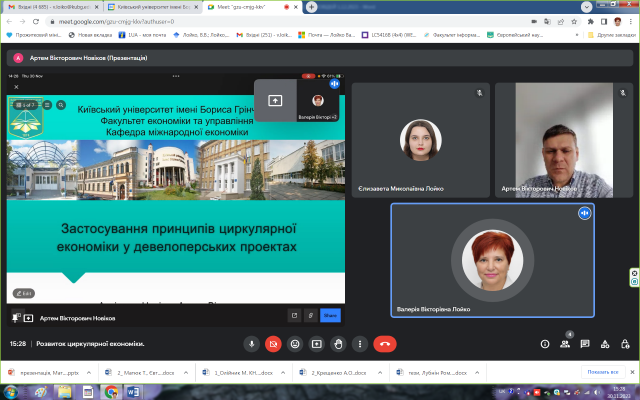
Task: Click the present screen icon
Action: tap(317, 343)
